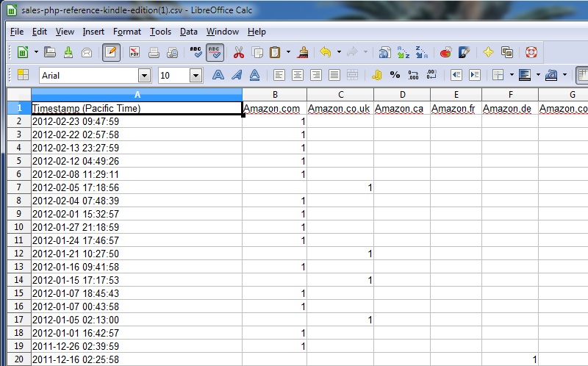The image size is (588, 366).
Task: Select cell 2012-02-05 17:18:56
Action: [x=137, y=187]
